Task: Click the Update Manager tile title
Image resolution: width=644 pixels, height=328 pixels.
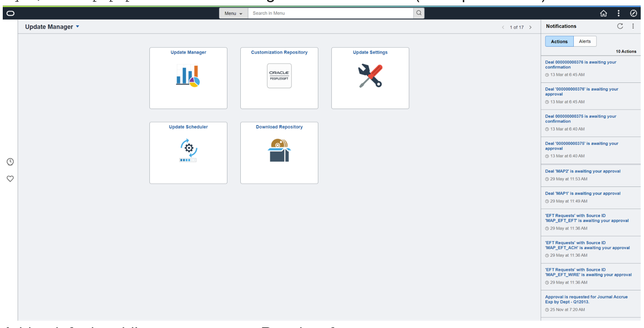Action: pos(189,53)
